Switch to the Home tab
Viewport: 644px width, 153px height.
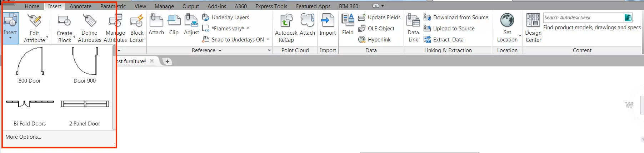(x=32, y=6)
